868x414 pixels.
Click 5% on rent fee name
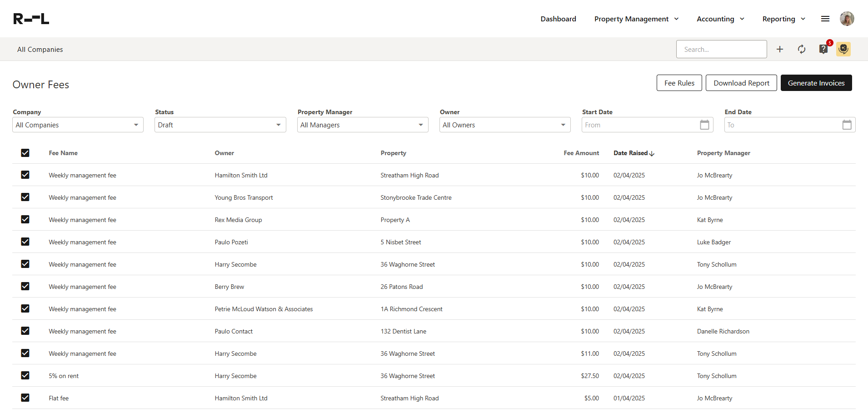[x=64, y=376]
